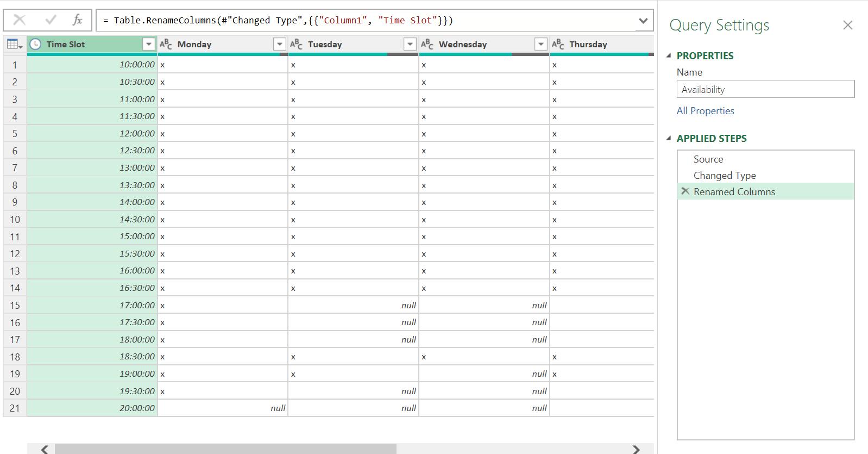Click the fx function icon
868x454 pixels.
click(x=77, y=20)
